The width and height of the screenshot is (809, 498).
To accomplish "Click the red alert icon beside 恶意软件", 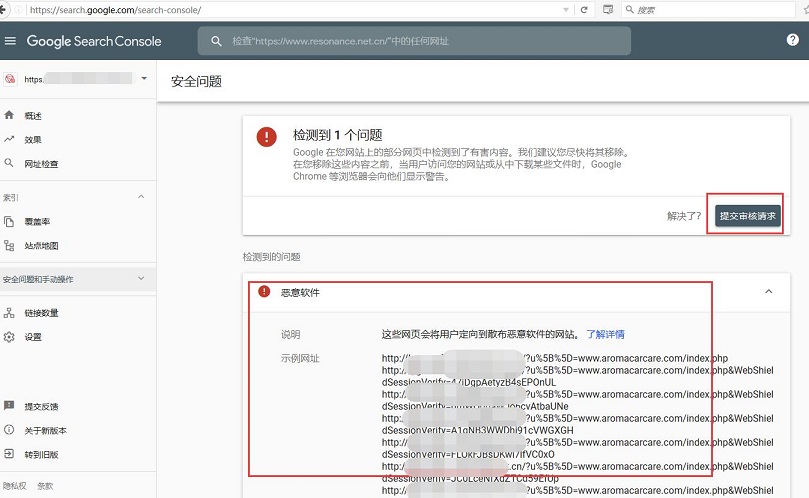I will click(x=264, y=292).
